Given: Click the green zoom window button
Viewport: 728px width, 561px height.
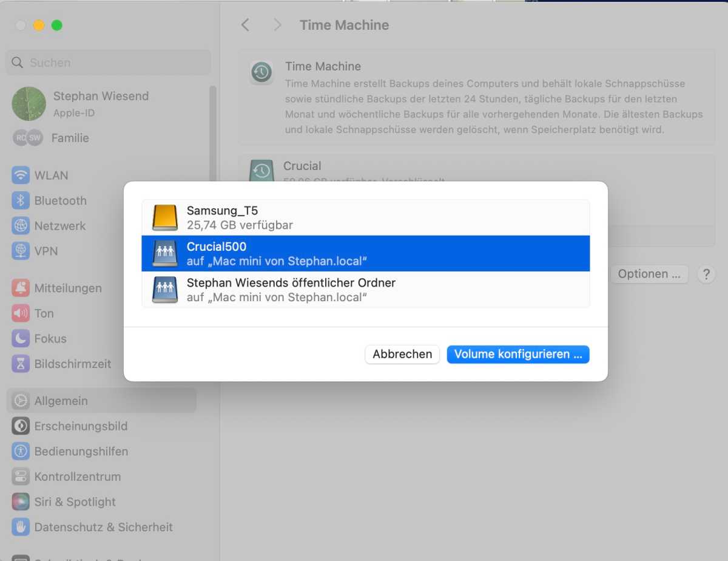Looking at the screenshot, I should (57, 25).
